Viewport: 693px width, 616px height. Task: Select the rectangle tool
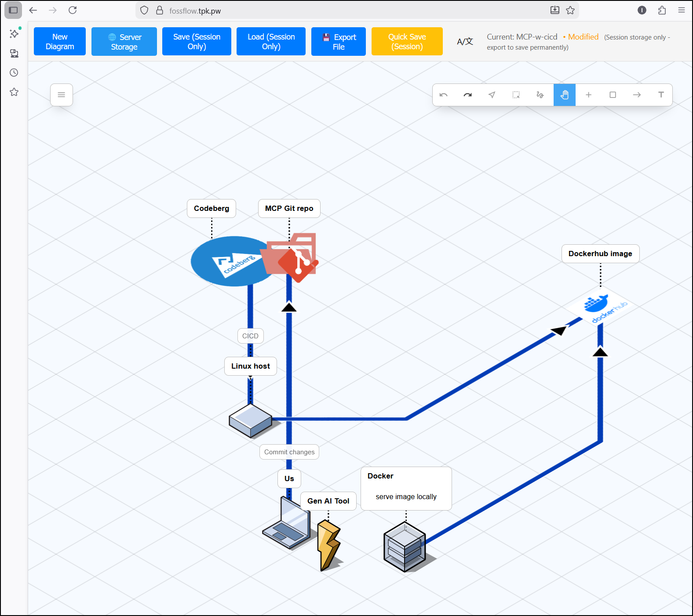(613, 95)
